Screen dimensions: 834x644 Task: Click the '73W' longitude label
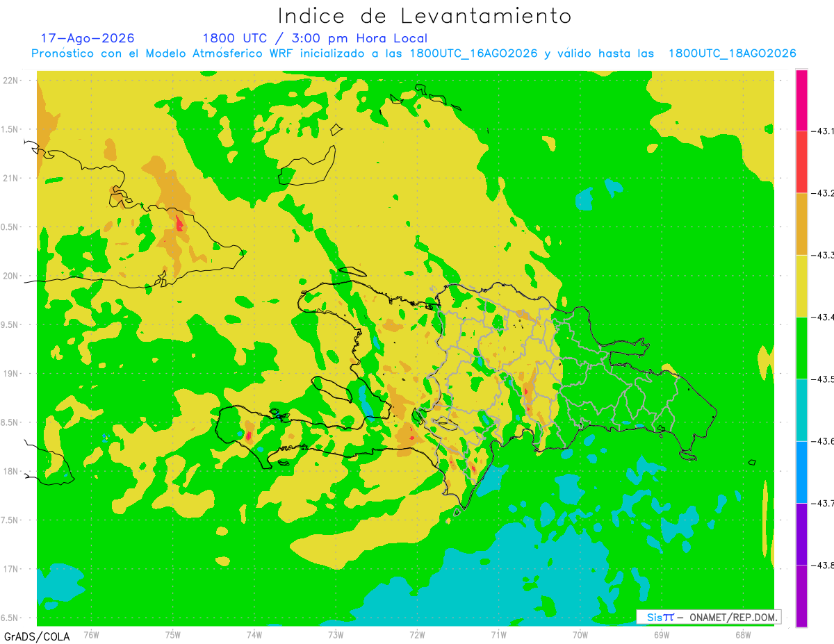336,634
